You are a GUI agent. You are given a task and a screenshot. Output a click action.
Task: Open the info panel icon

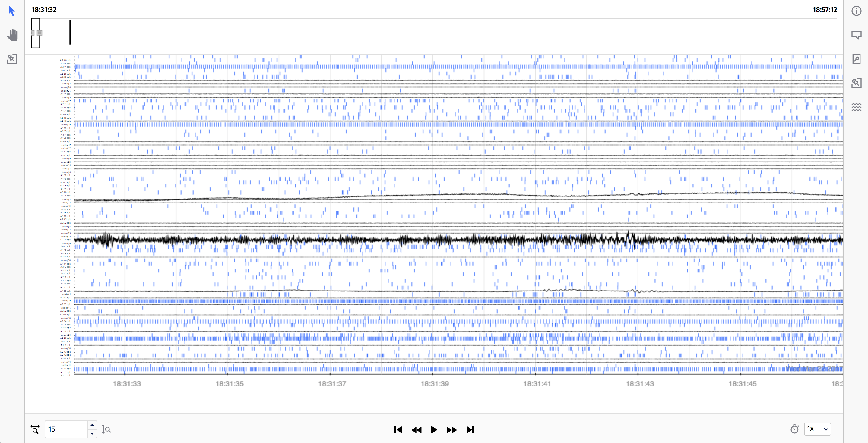(856, 11)
